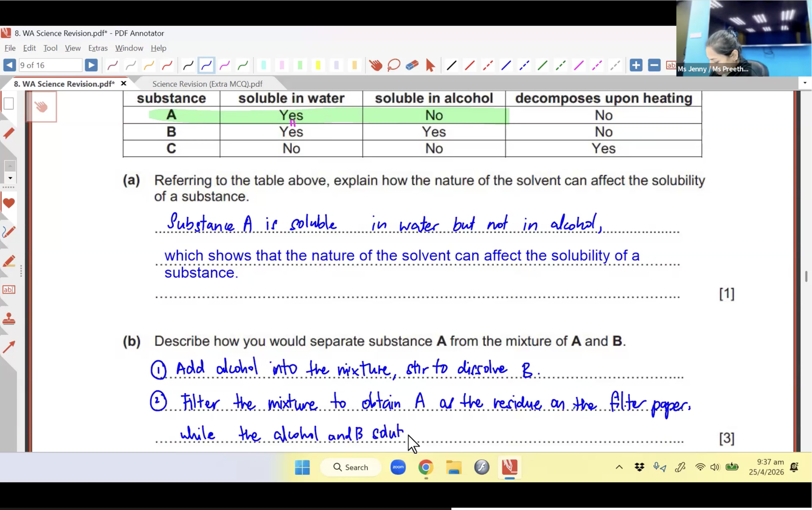
Task: Open File Explorer from the taskbar
Action: pyautogui.click(x=454, y=467)
